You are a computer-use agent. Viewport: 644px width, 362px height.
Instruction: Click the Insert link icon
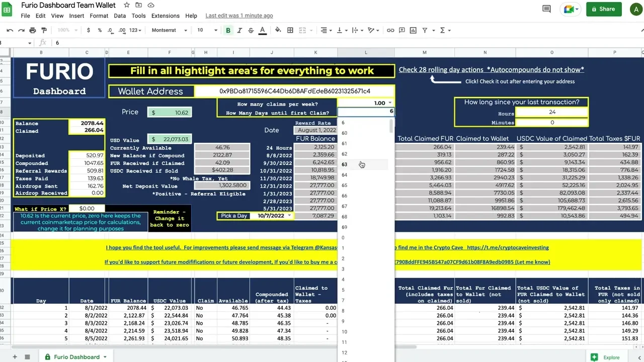click(x=390, y=30)
